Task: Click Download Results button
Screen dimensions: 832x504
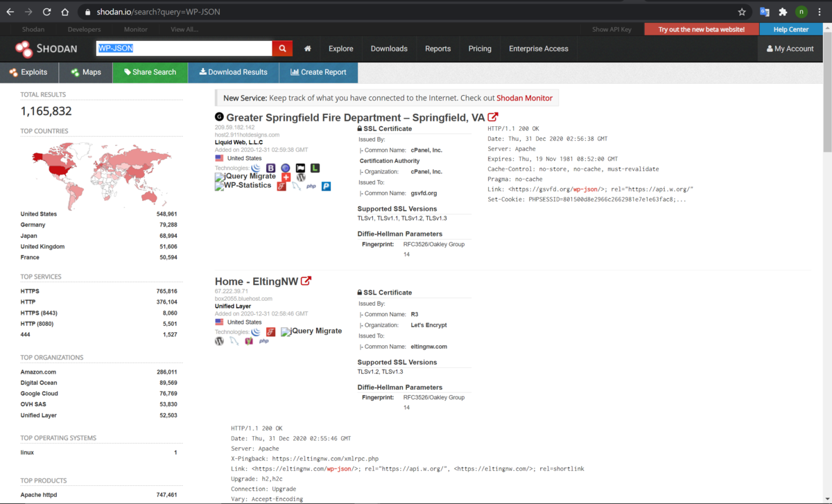Action: (x=233, y=72)
